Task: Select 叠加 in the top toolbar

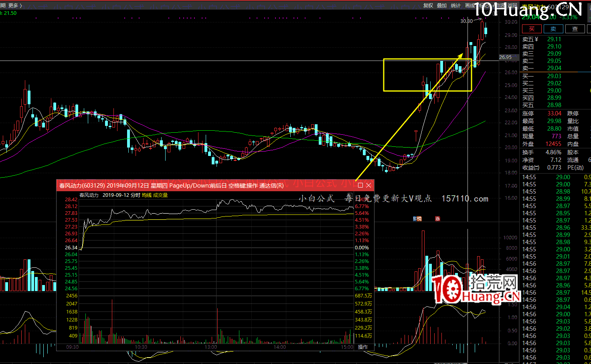Action: [x=442, y=6]
